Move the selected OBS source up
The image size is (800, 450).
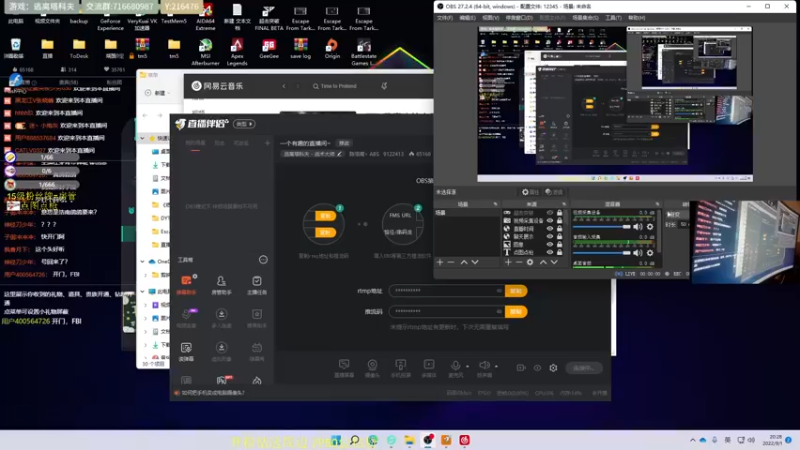[x=543, y=262]
